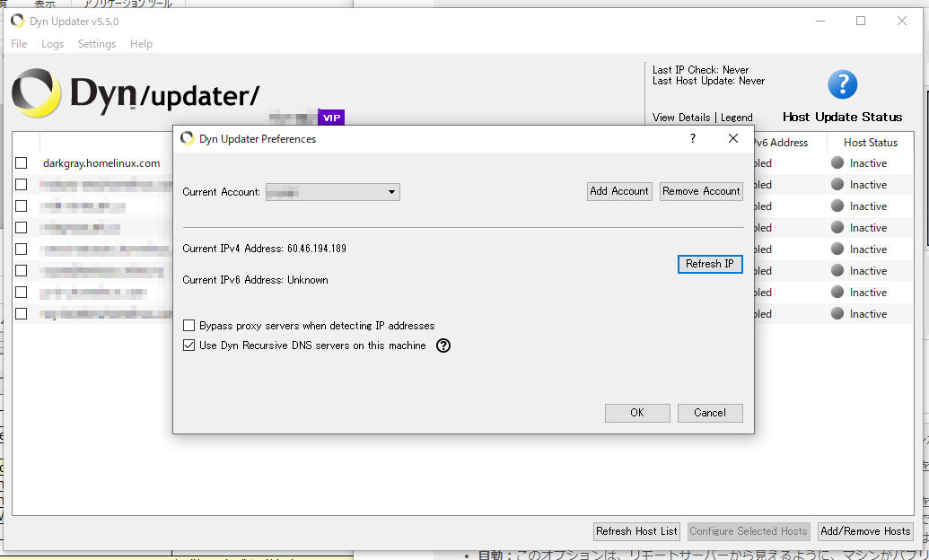Select the darkgray.homelinux.com host name
This screenshot has width=929, height=560.
pyautogui.click(x=101, y=163)
